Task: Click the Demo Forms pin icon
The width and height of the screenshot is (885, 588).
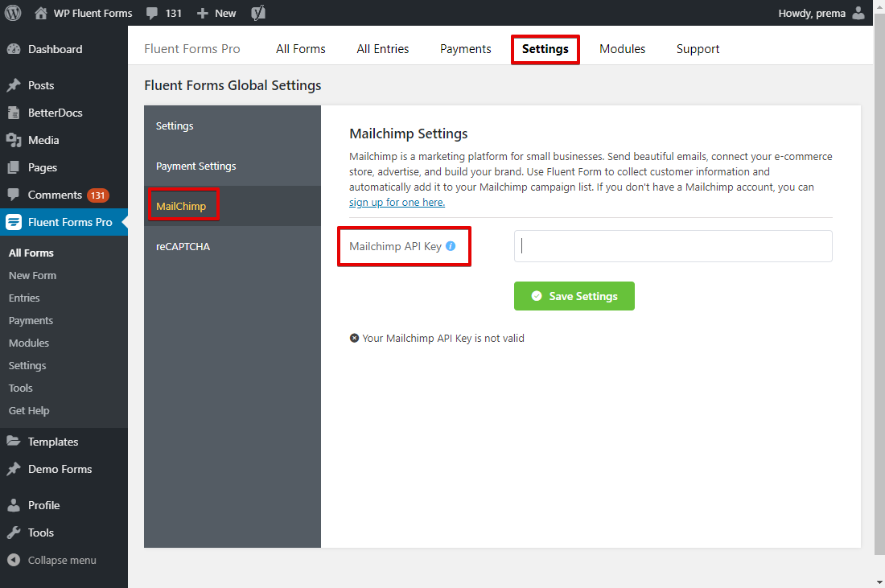Action: [x=14, y=469]
